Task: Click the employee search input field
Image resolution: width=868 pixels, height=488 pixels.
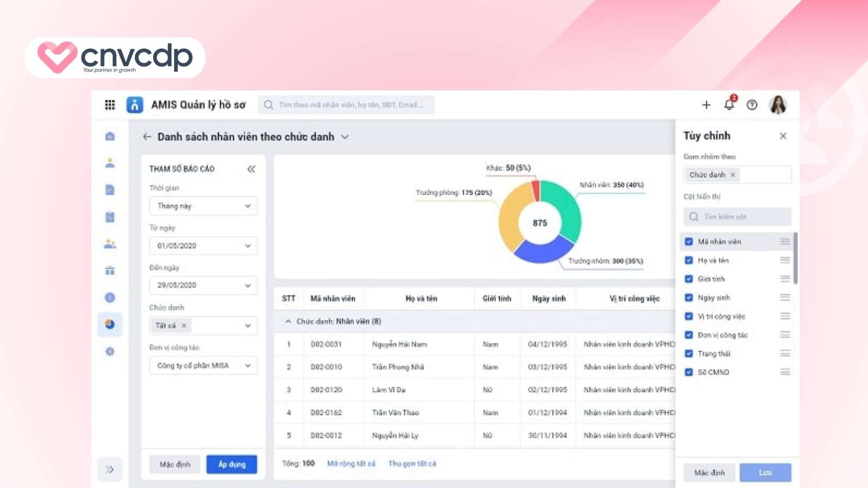Action: 350,105
